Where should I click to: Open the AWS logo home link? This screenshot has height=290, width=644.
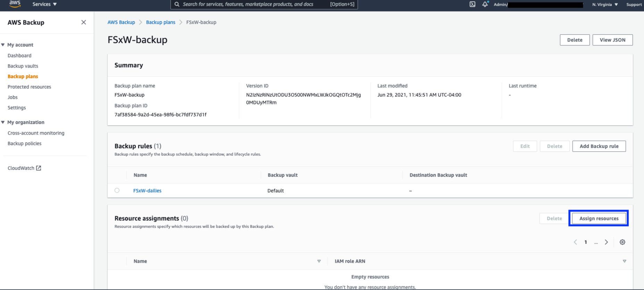pos(15,4)
